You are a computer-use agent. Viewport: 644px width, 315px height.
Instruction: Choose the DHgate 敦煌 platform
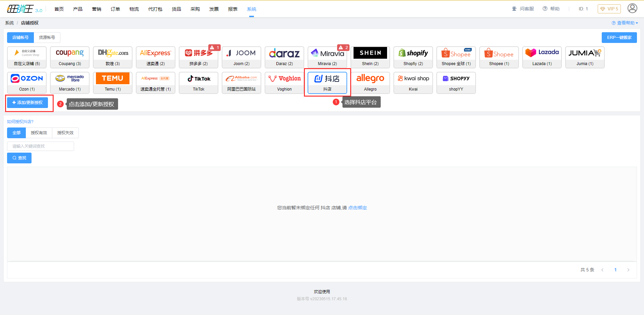point(113,57)
